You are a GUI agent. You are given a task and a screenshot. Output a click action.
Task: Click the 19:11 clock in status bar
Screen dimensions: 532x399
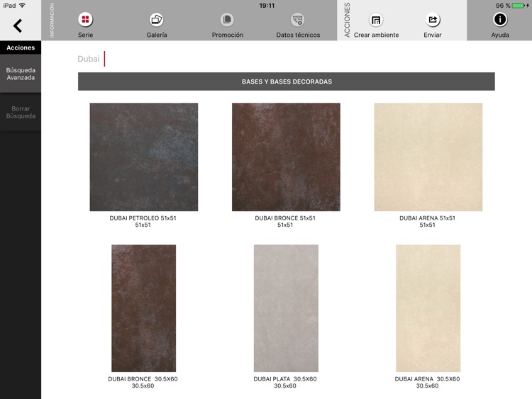(x=267, y=6)
